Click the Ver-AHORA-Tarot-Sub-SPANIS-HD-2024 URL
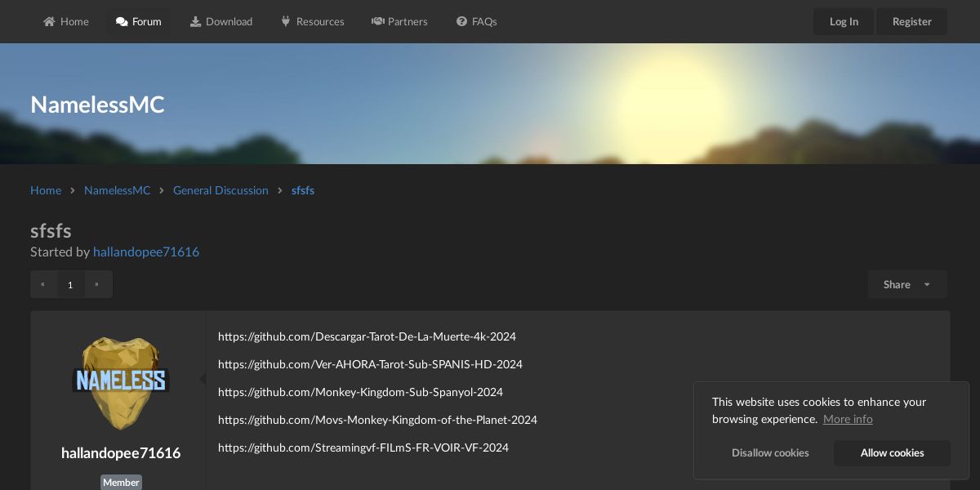Image resolution: width=980 pixels, height=490 pixels. pyautogui.click(x=370, y=364)
